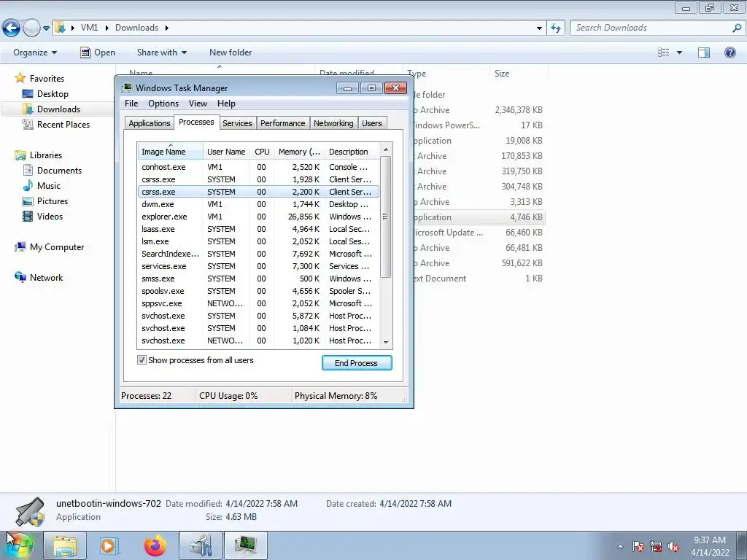Screen dimensions: 747x560
Task: Select the conhost.exe process row
Action: coord(258,167)
